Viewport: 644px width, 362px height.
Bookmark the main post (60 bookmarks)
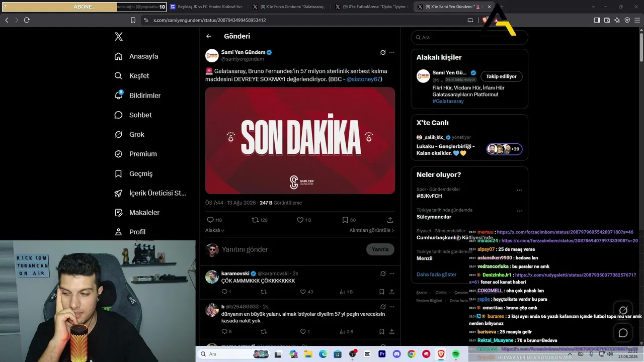point(349,220)
